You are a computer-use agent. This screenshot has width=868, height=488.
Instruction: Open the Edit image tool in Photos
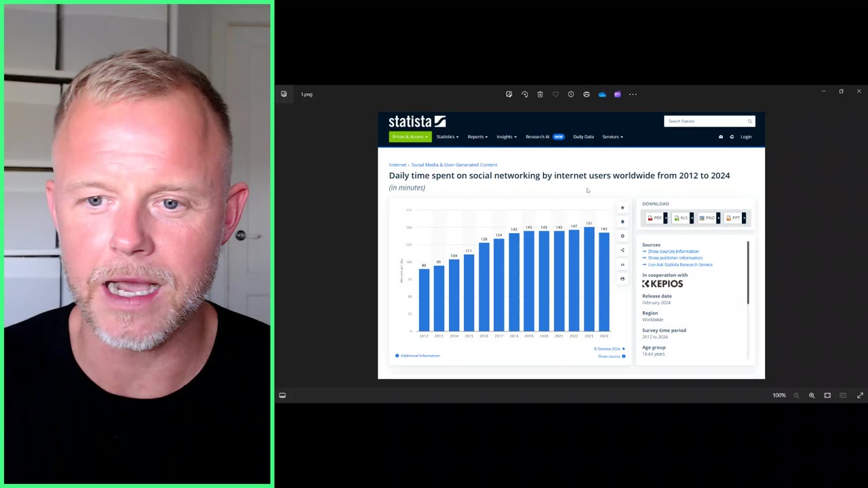click(x=509, y=94)
